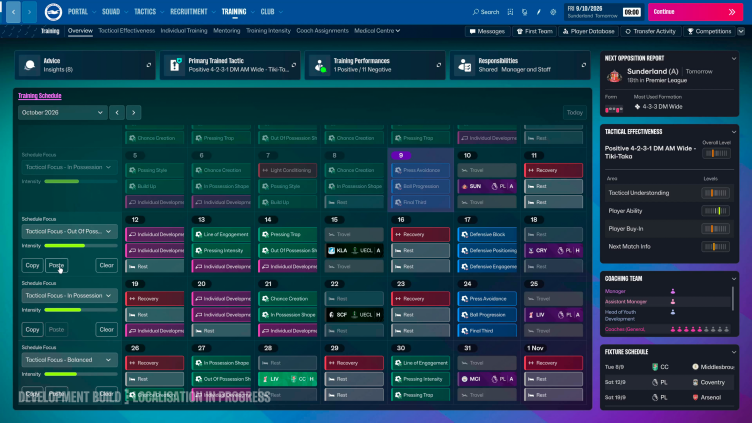Go back with the left arrow
The width and height of the screenshot is (752, 423).
click(x=13, y=12)
